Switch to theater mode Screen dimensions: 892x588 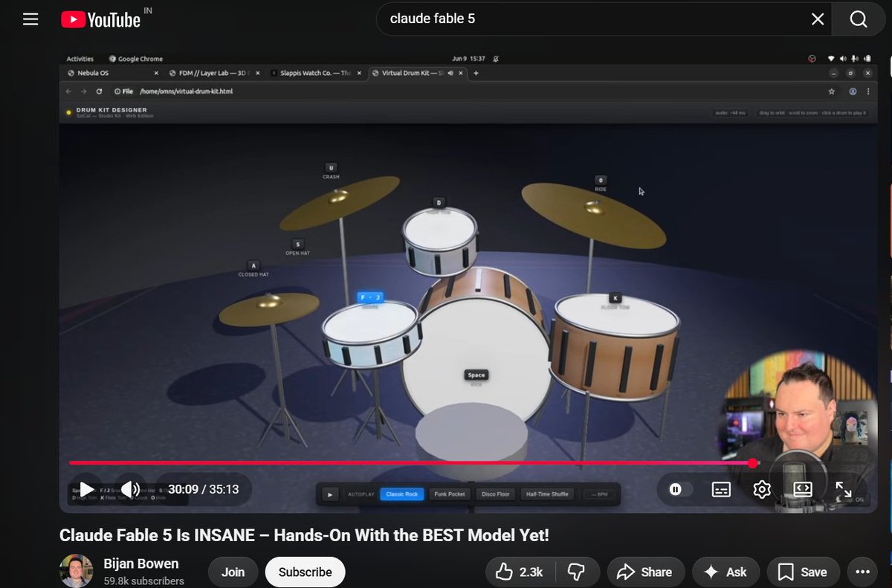pyautogui.click(x=803, y=489)
